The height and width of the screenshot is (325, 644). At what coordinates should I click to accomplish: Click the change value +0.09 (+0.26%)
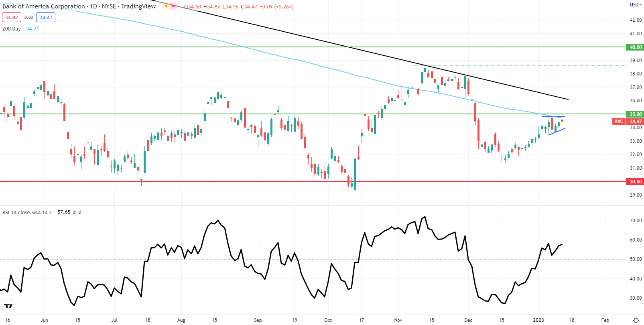276,7
